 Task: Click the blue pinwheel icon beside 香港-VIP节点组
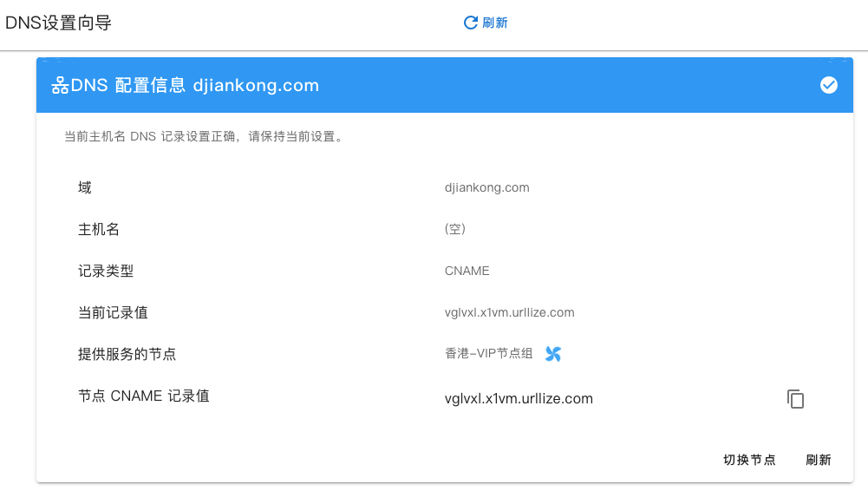pos(553,354)
